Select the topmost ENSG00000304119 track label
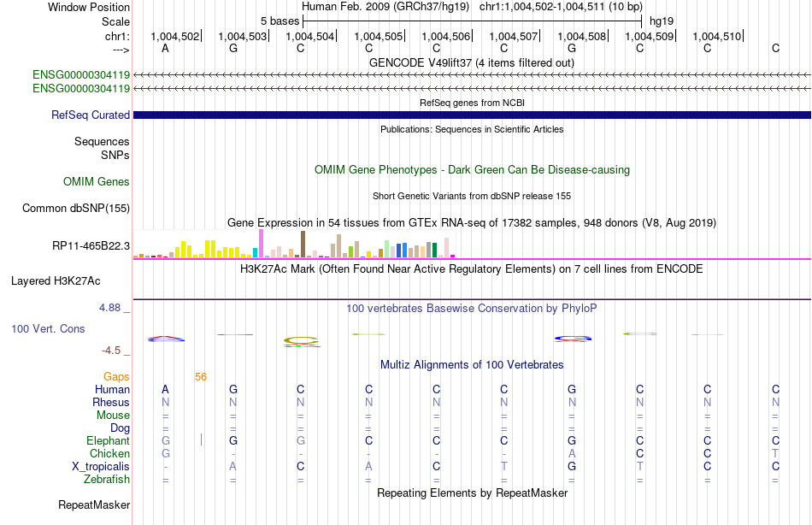 click(x=81, y=74)
